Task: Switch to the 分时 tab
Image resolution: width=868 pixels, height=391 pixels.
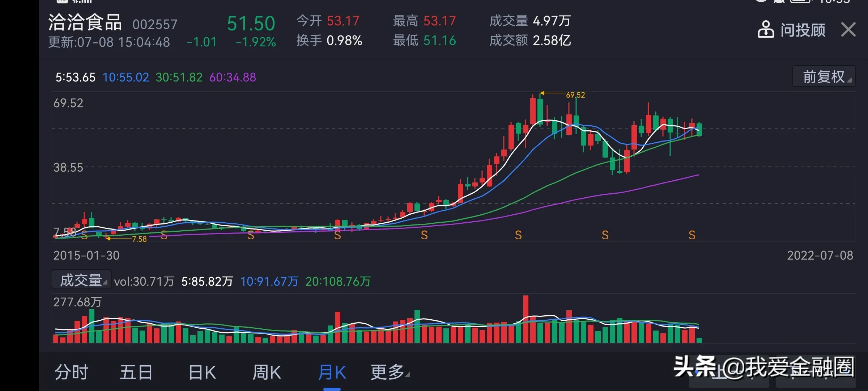Action: tap(71, 372)
